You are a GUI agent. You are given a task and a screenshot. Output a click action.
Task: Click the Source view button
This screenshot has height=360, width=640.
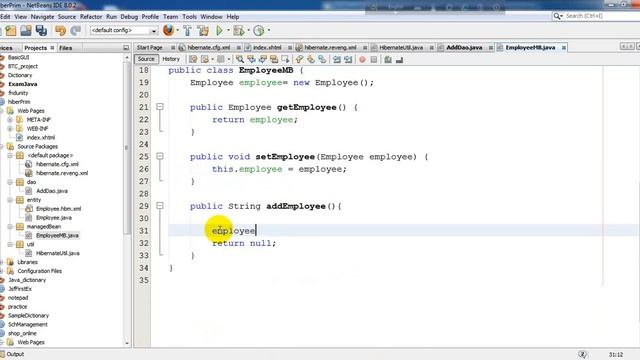pos(146,59)
